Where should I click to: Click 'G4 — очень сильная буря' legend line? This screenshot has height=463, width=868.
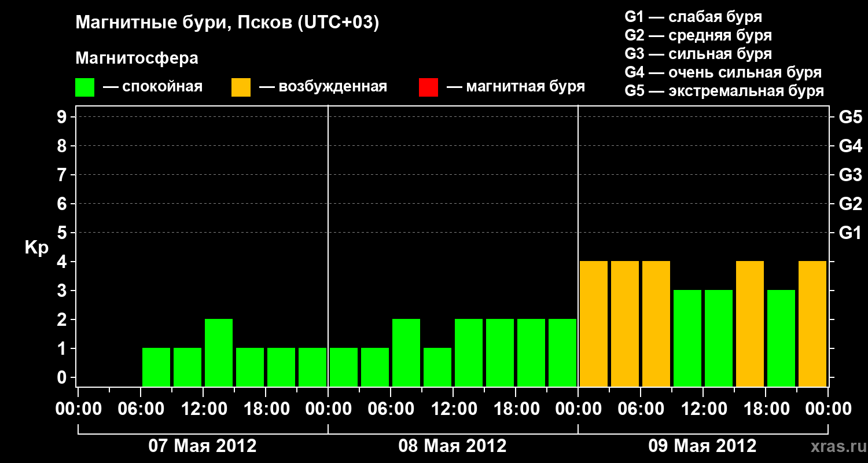tap(723, 72)
